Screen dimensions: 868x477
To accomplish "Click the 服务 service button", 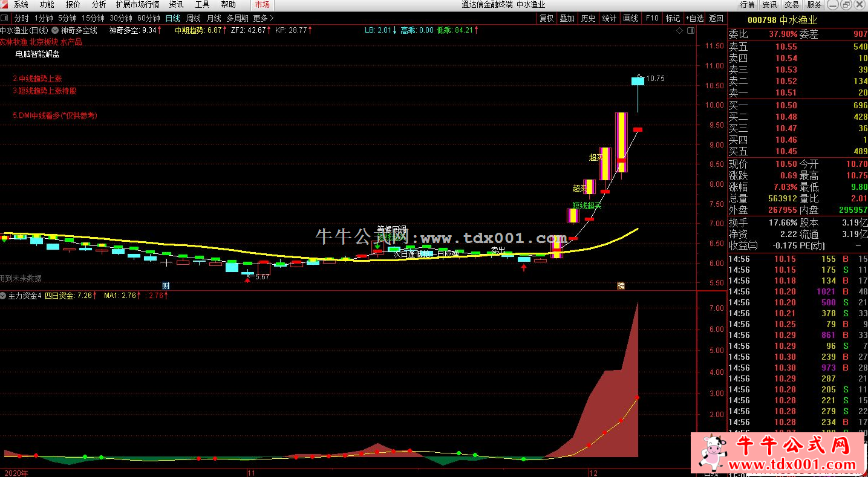I will pos(814,4).
